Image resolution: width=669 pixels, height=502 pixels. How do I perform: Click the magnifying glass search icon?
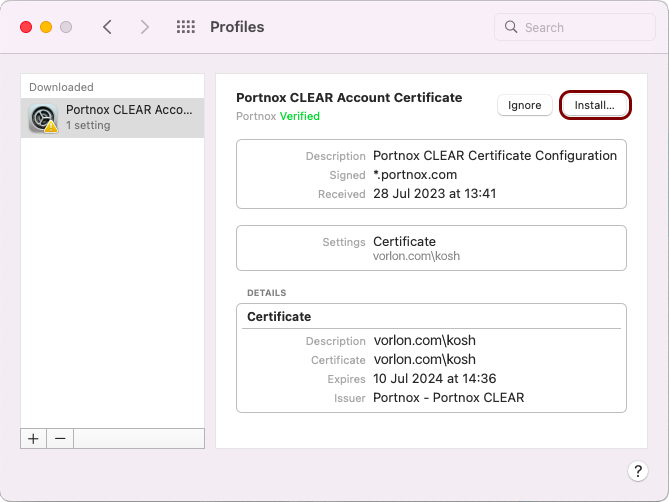[511, 27]
